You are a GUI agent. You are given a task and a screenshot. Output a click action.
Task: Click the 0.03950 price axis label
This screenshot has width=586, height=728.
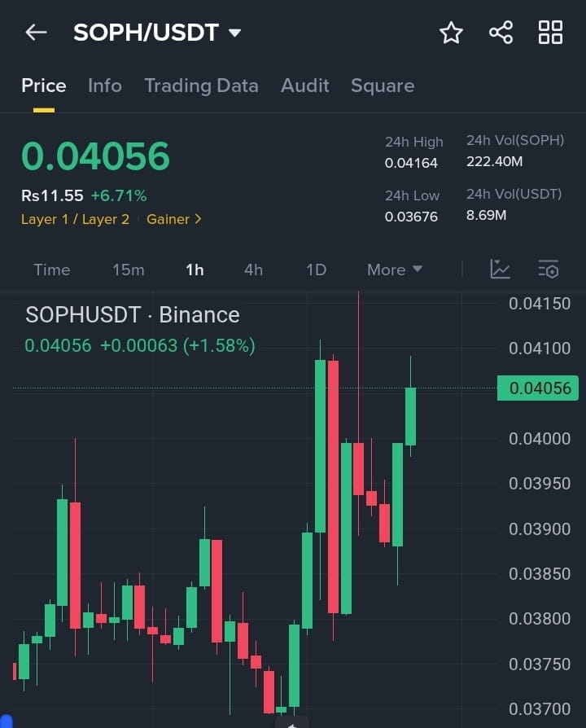(540, 484)
